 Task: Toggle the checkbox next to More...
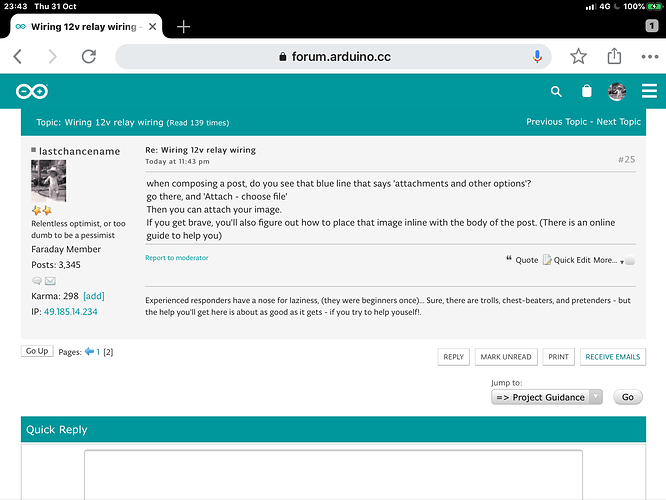pos(630,260)
